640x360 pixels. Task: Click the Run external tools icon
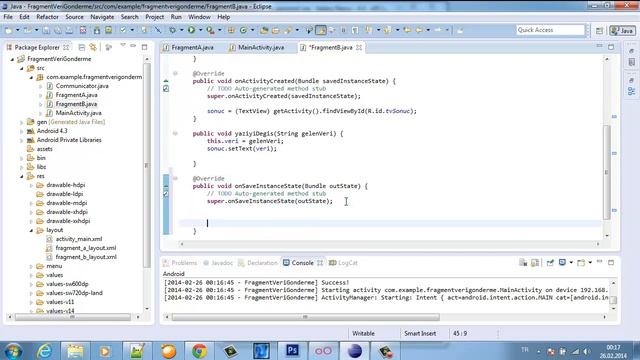[210, 30]
